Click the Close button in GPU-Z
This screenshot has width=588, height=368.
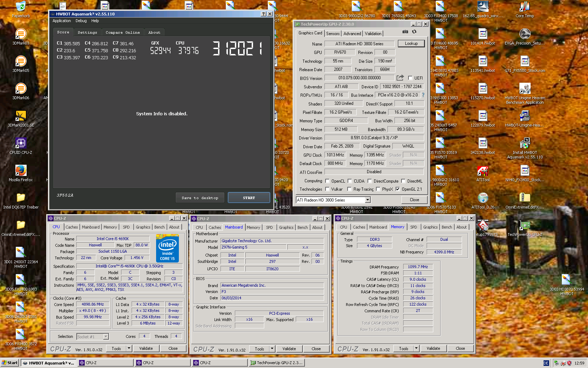[x=414, y=200]
